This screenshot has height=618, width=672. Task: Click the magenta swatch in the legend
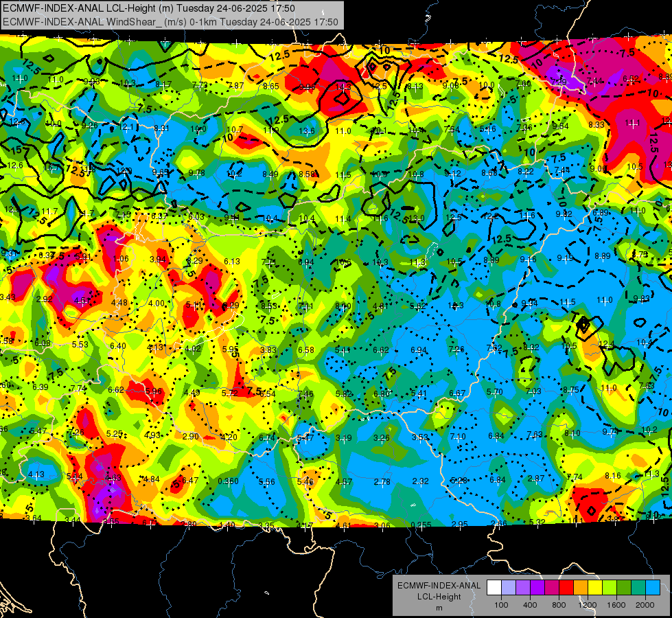pyautogui.click(x=552, y=588)
